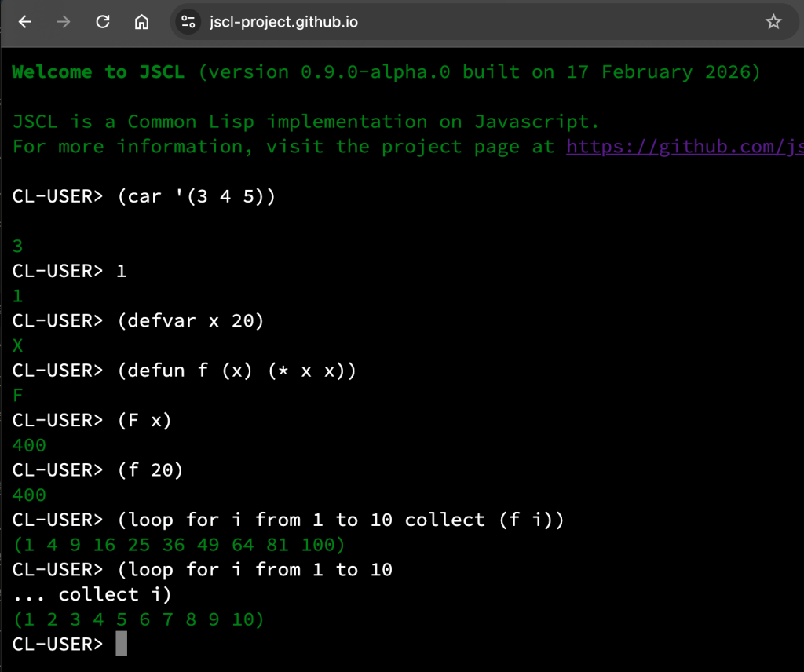
Task: Click the browser back arrow
Action: click(x=24, y=22)
